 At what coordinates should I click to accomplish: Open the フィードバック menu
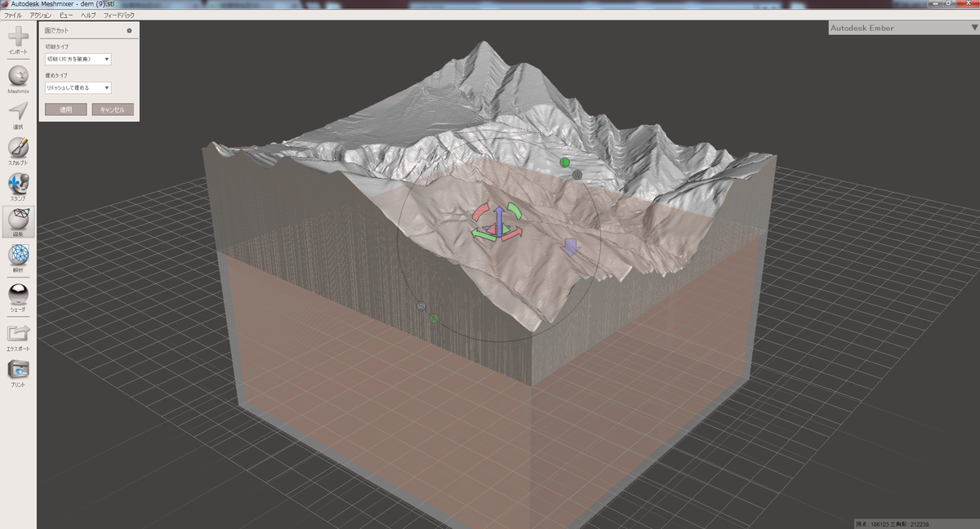point(118,16)
